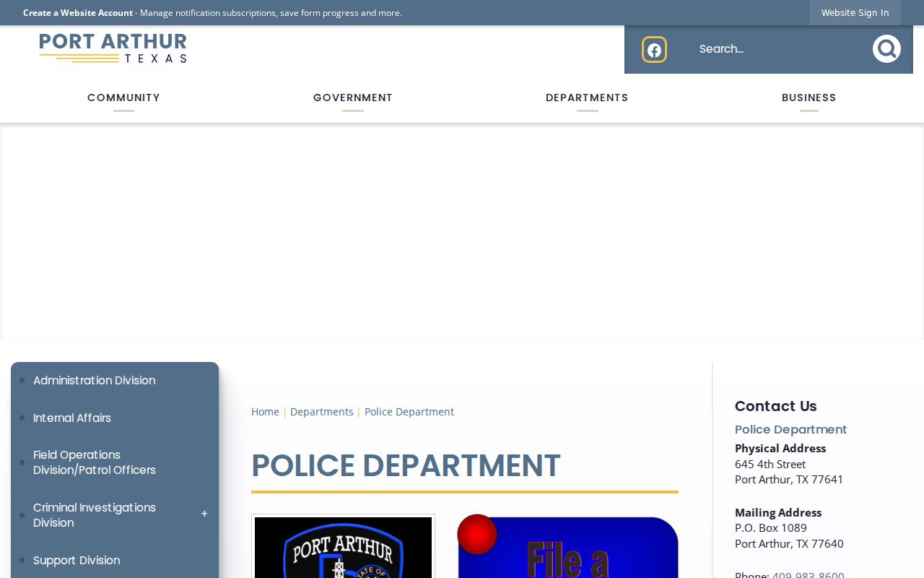Click the Physical Address label
The width and height of the screenshot is (924, 578).
coord(780,449)
